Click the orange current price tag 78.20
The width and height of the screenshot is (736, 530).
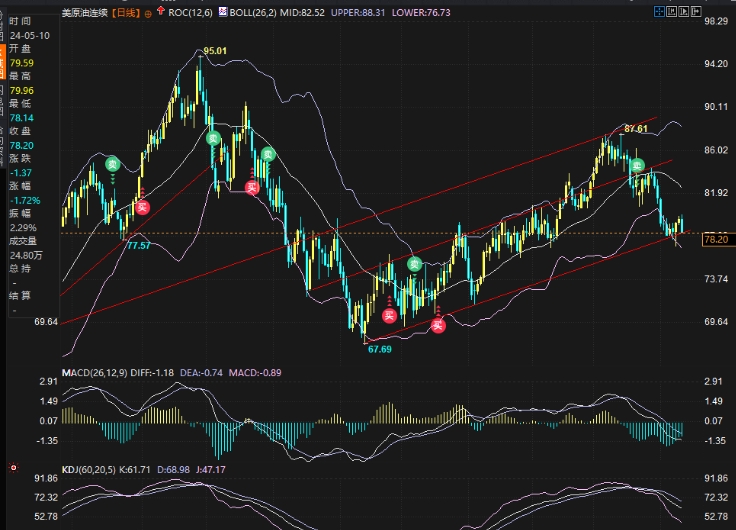[716, 239]
